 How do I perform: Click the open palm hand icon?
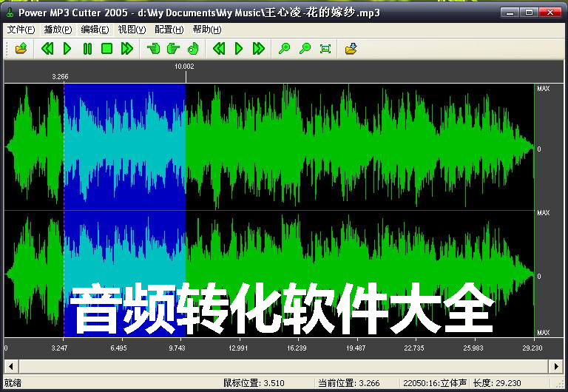click(x=193, y=48)
